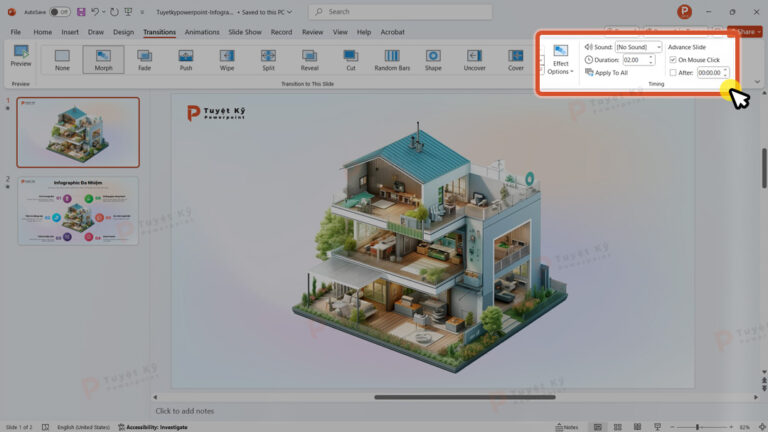Switch to the Home tab
The height and width of the screenshot is (432, 768).
tap(43, 32)
